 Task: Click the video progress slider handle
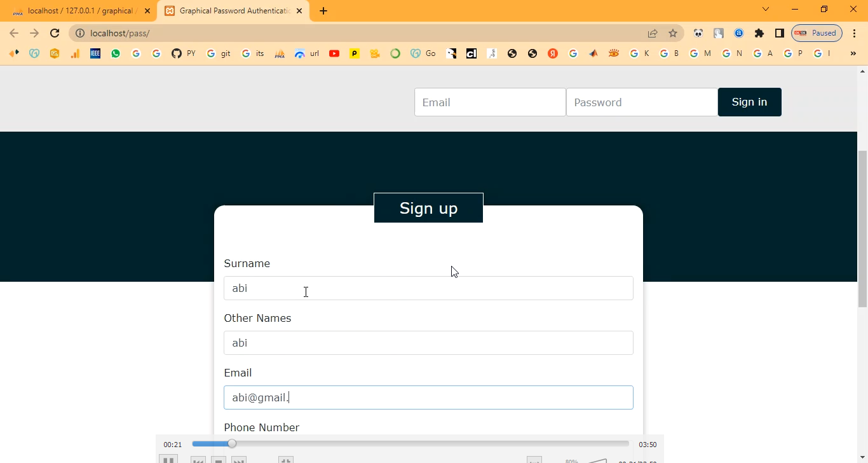[x=232, y=444]
